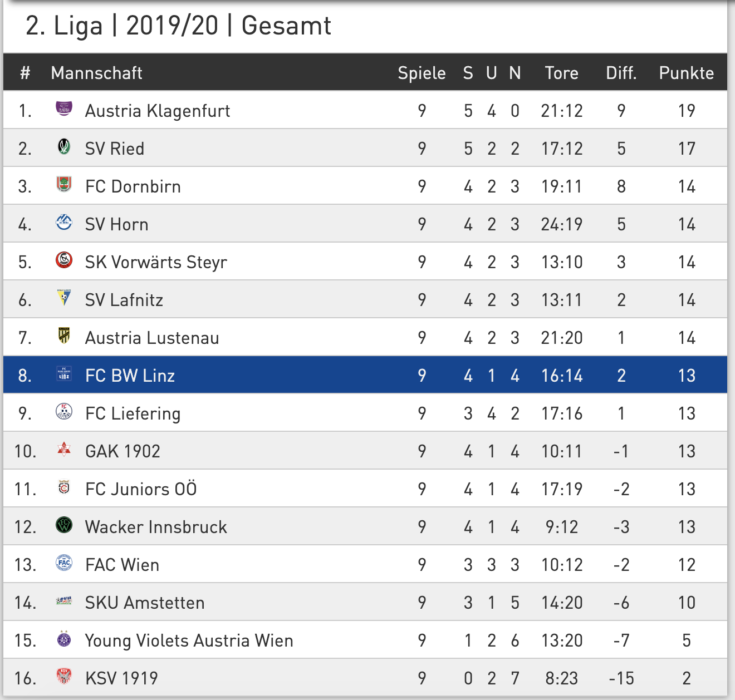Click the FC BW Linz logo
Viewport: 735px width, 700px height.
pos(64,373)
